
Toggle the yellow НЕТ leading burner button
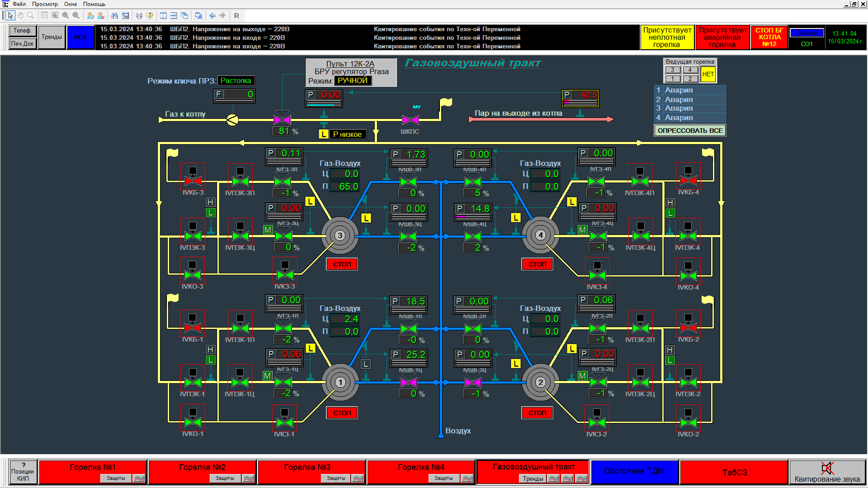[708, 74]
